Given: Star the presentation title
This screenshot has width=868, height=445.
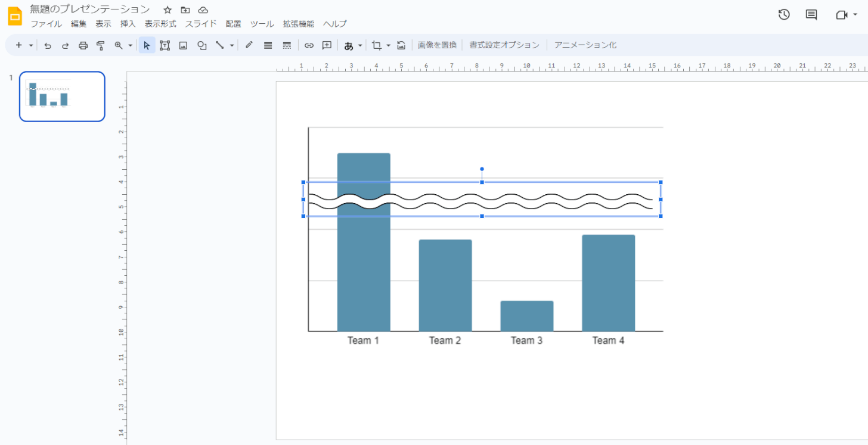Looking at the screenshot, I should pyautogui.click(x=168, y=10).
